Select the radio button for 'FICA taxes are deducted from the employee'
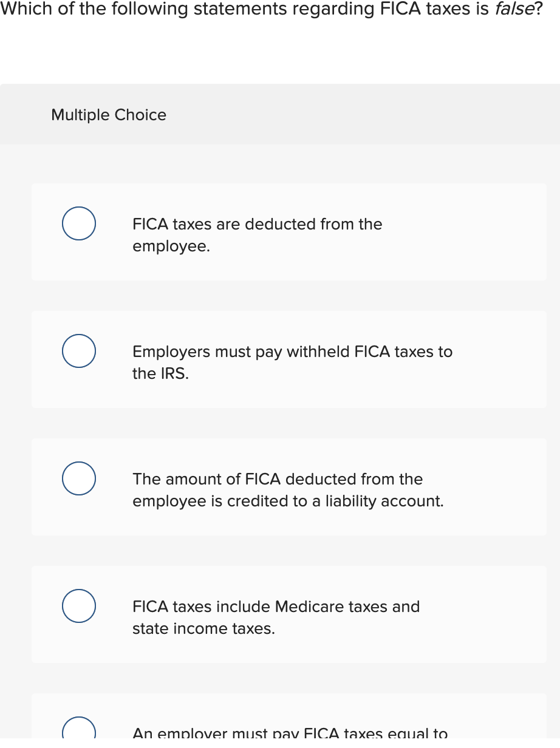Screen dimensions: 560x748 coord(78,223)
